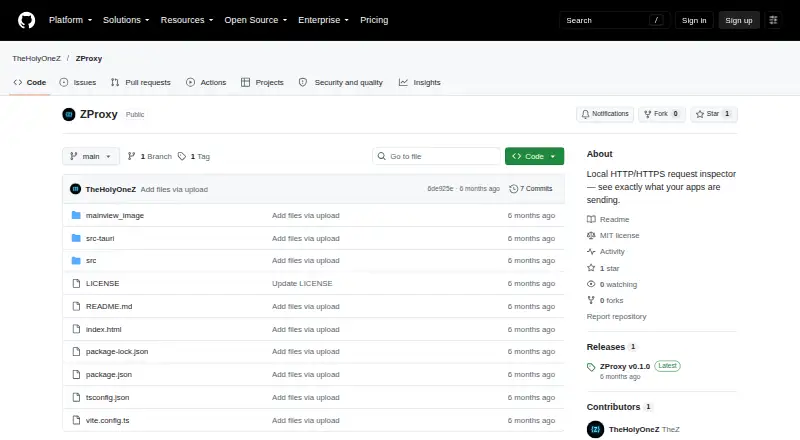The image size is (800, 440).
Task: Open the ZProxy breadcrumb link
Action: (x=89, y=58)
